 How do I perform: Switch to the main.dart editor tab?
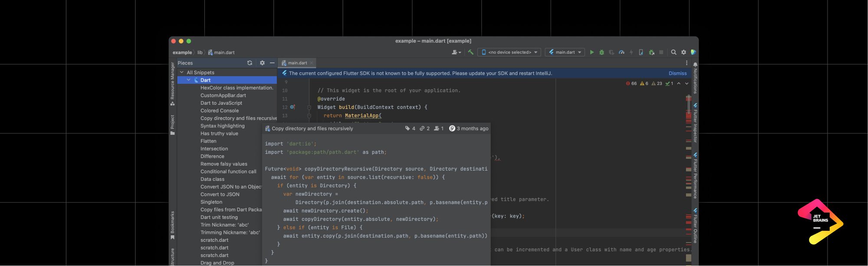pos(297,63)
